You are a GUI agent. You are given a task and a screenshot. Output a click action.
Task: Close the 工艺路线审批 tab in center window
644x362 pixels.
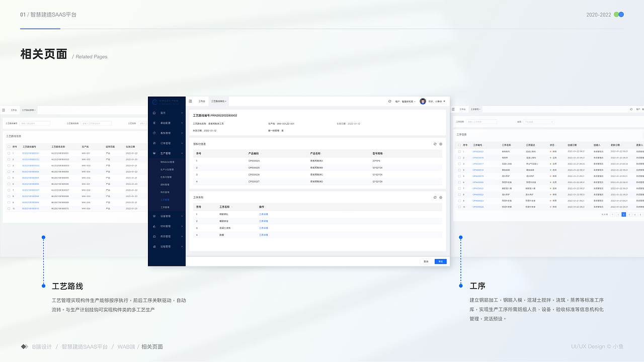226,102
